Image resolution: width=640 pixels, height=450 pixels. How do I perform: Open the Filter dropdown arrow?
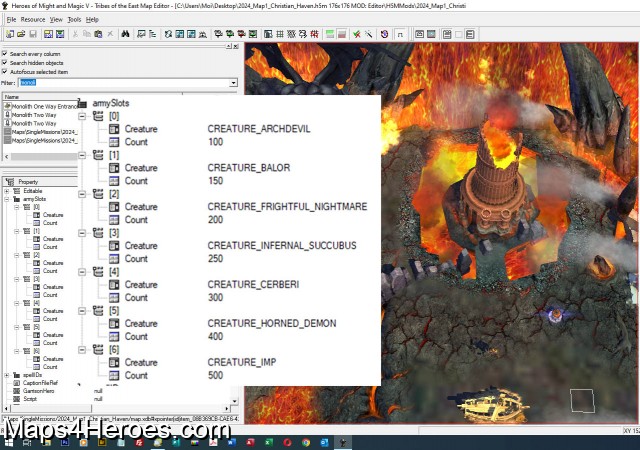233,82
